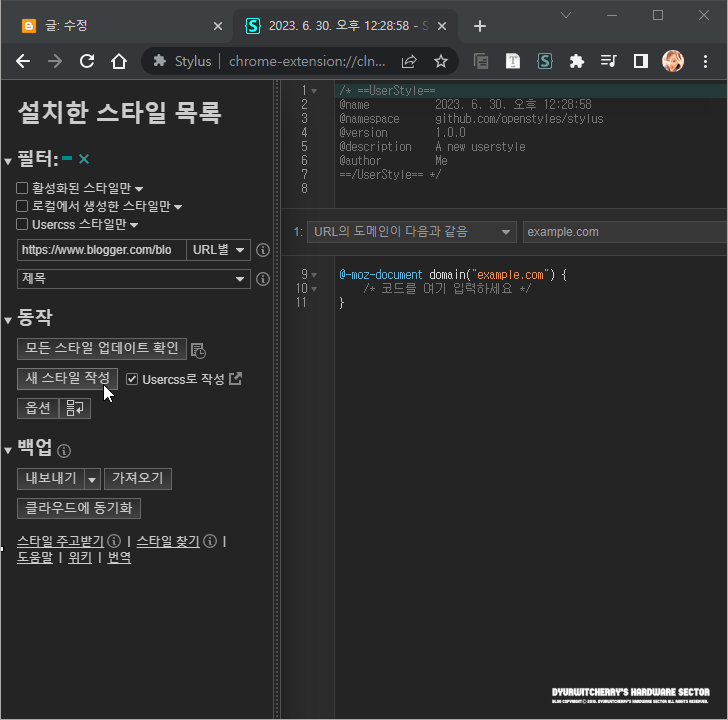Screen dimensions: 728x720
Task: Open the 제목 sort dropdown
Action: point(134,279)
